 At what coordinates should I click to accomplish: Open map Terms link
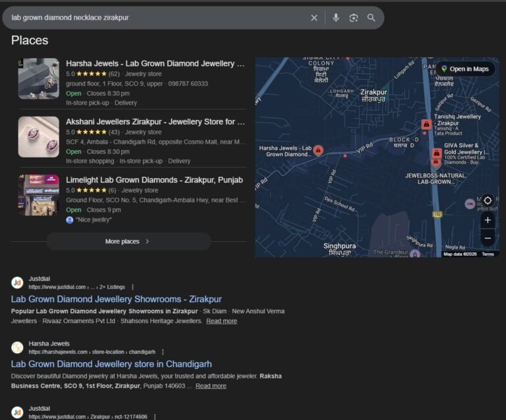coord(488,254)
